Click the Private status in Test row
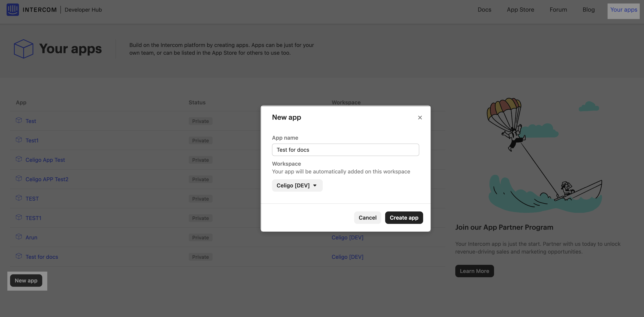Image resolution: width=644 pixels, height=317 pixels. 201,121
